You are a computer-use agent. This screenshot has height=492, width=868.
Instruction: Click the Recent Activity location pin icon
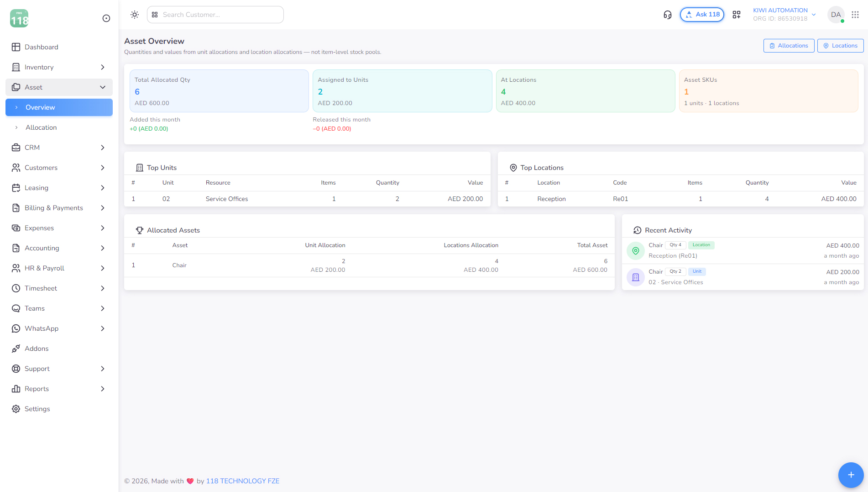(635, 250)
